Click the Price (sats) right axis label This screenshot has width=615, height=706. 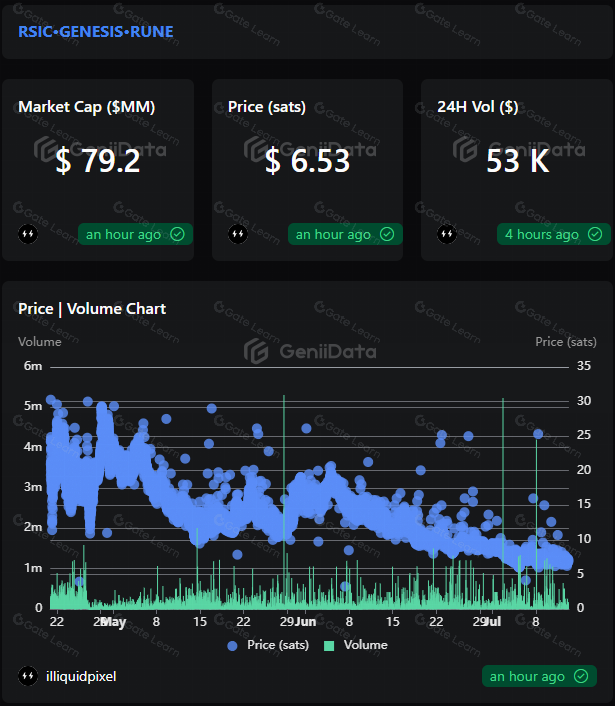(x=566, y=342)
